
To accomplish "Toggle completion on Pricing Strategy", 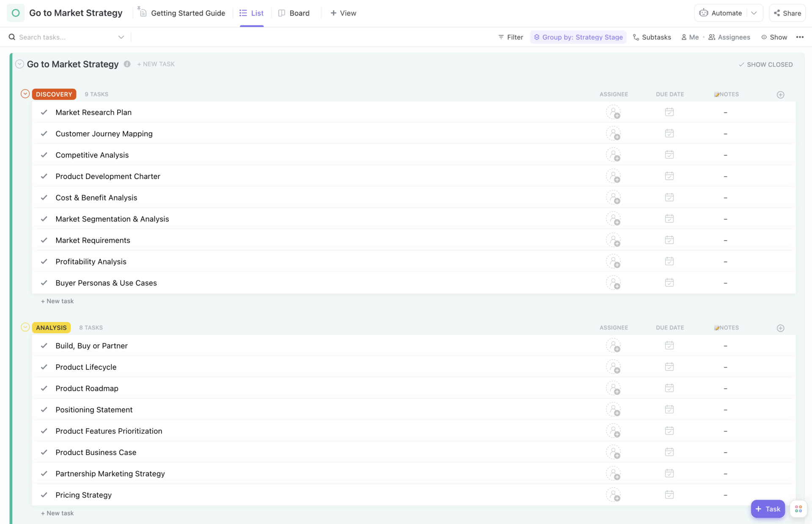I will (x=44, y=494).
